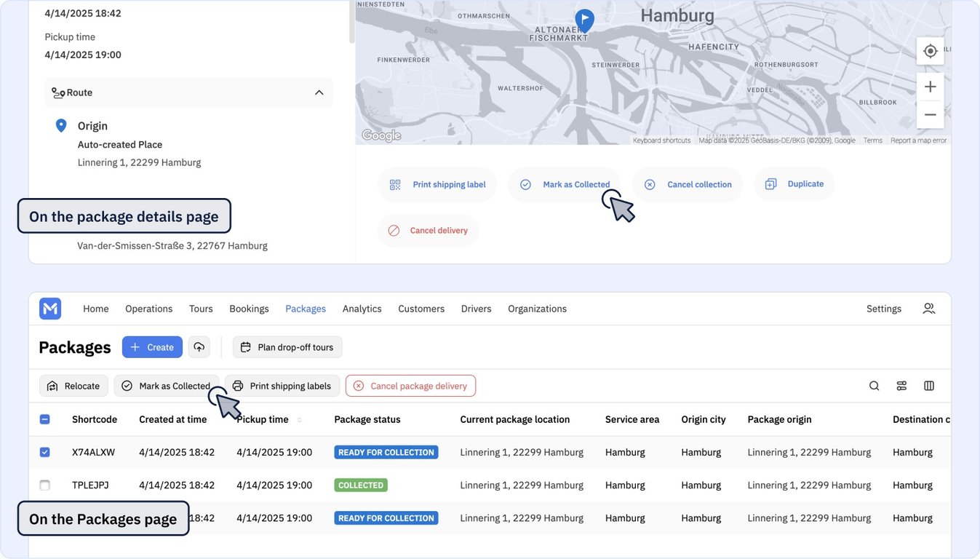Click Print shipping labels button
Screen dimensions: 980x559
[x=282, y=386]
